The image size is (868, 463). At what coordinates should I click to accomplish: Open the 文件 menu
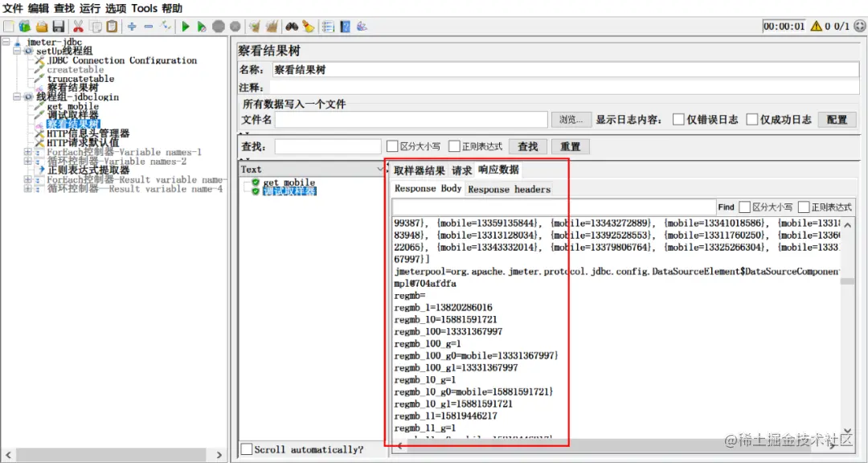[x=13, y=8]
